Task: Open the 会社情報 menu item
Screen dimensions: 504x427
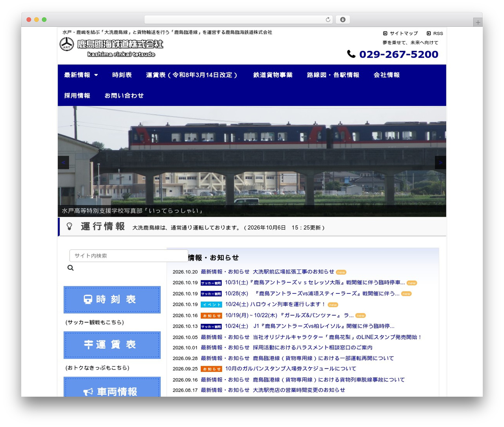Action: click(387, 75)
